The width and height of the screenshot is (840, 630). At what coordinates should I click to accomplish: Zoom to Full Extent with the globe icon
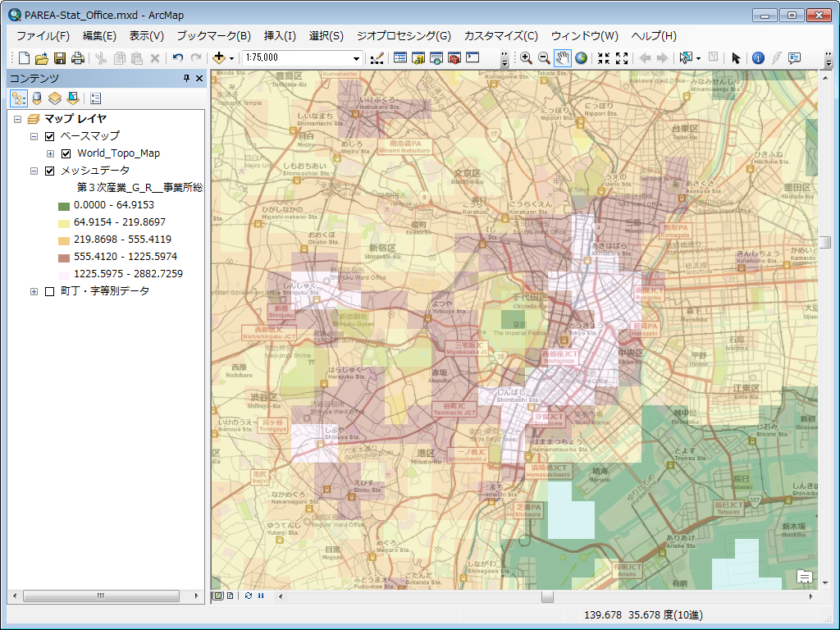click(x=582, y=58)
